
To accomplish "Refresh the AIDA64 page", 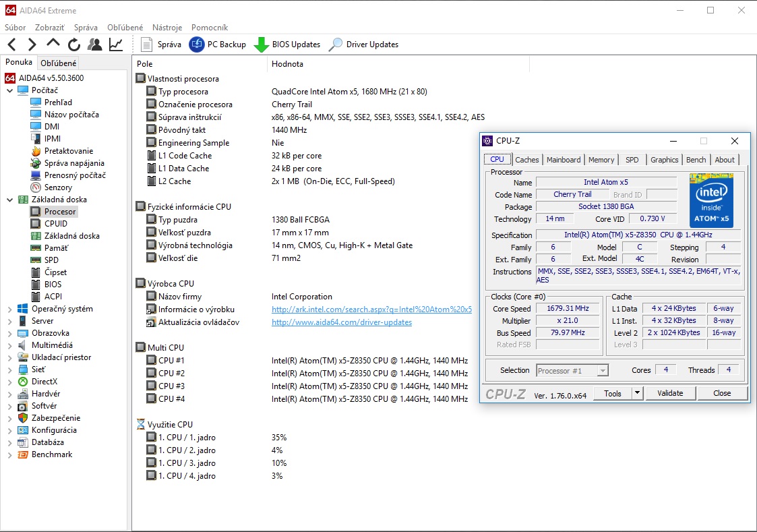I will (x=74, y=45).
